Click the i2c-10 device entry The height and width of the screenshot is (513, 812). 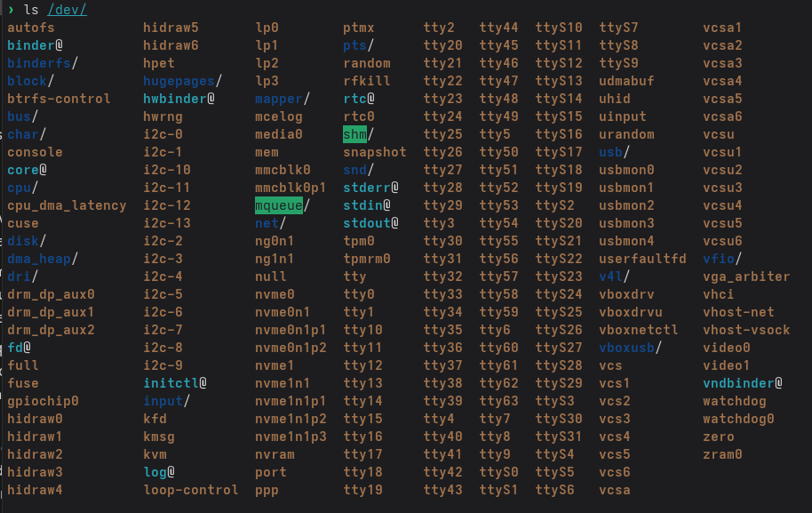click(x=167, y=170)
